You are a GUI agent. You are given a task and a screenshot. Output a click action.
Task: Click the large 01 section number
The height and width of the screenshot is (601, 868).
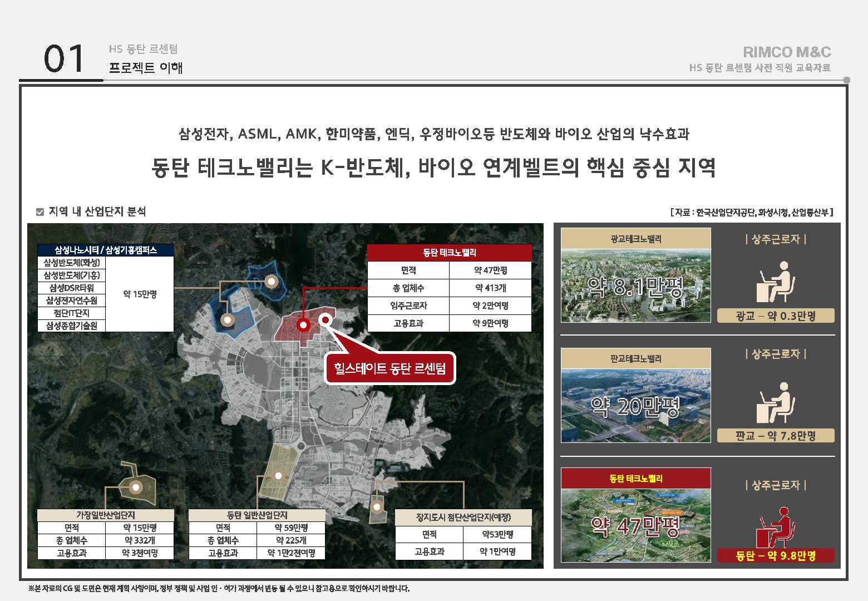click(65, 60)
